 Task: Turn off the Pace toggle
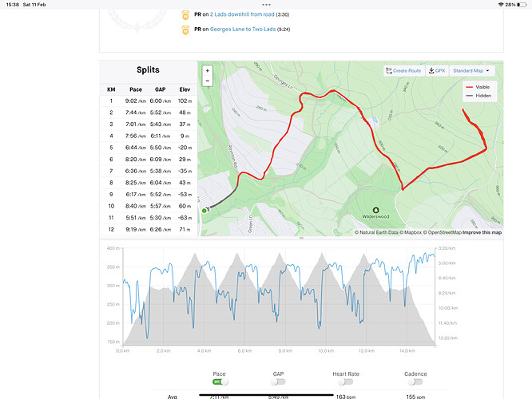(220, 381)
